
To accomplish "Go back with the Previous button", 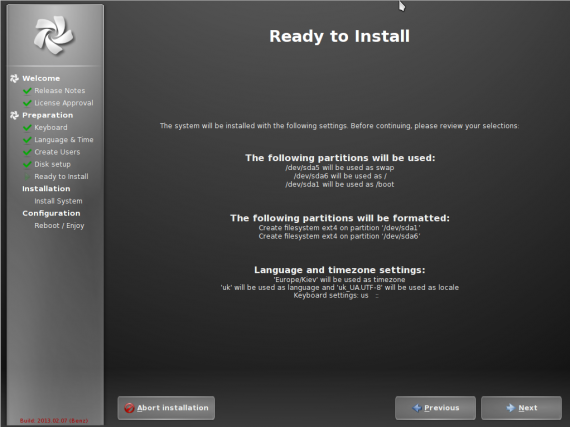I will pyautogui.click(x=435, y=408).
